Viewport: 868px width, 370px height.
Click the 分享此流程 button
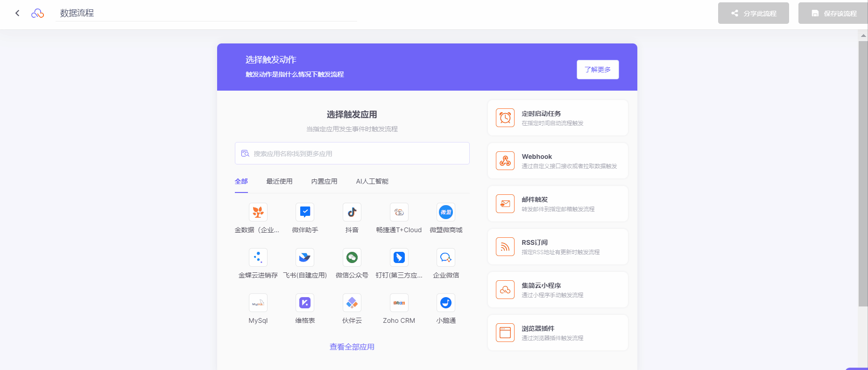click(x=754, y=13)
